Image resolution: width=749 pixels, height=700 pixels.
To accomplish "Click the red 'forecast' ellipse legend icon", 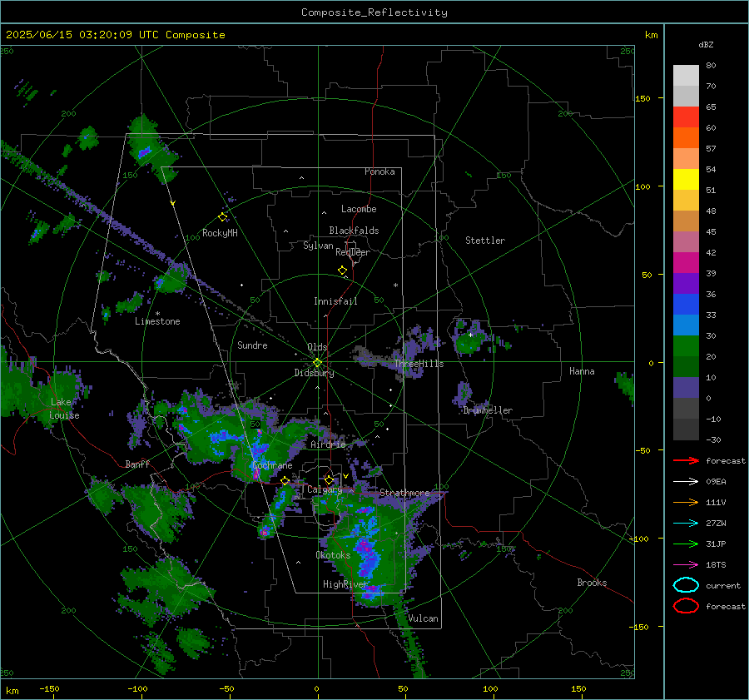I will [x=686, y=606].
